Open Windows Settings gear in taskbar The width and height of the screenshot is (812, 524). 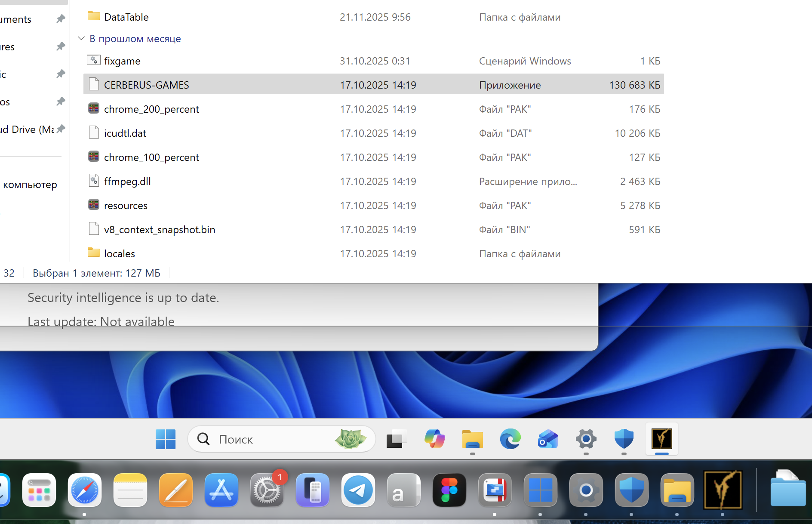(586, 439)
